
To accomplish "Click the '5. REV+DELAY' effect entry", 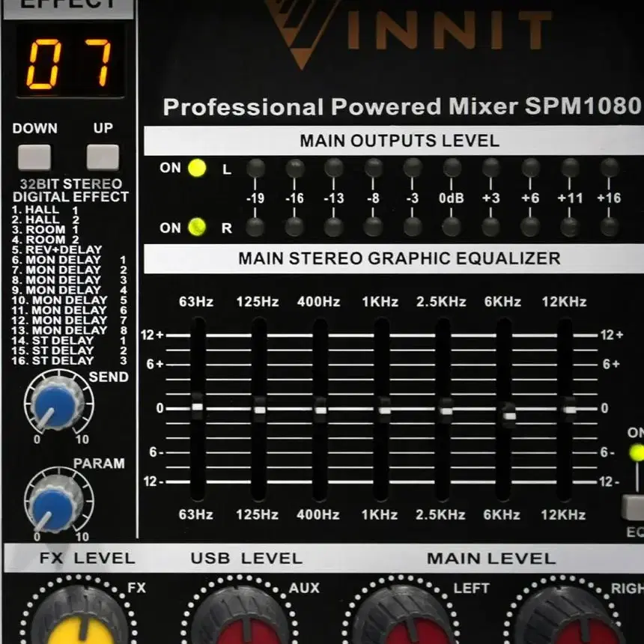I will coord(57,249).
